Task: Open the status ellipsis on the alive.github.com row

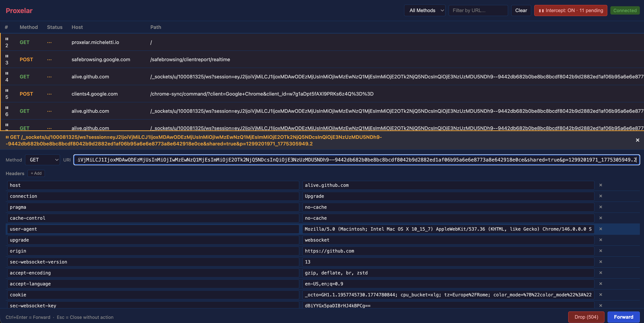Action: pyautogui.click(x=49, y=77)
